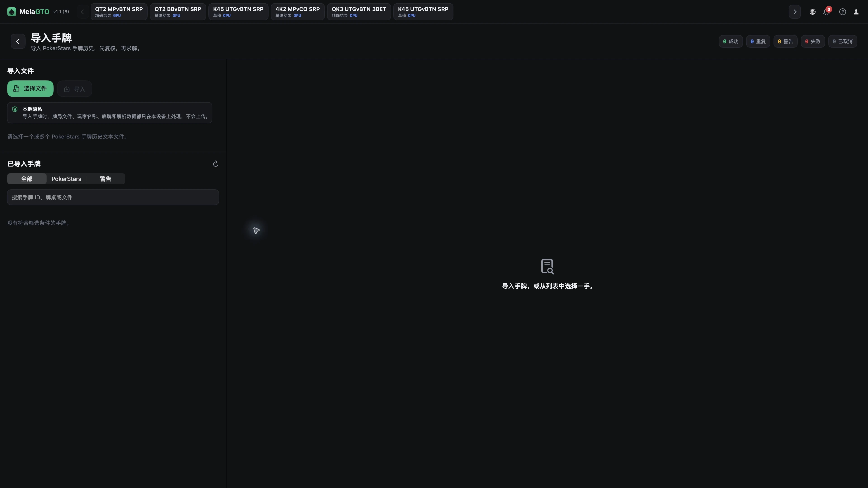
Task: Open the first K45 UTGvBTN SRP tab
Action: 238,12
